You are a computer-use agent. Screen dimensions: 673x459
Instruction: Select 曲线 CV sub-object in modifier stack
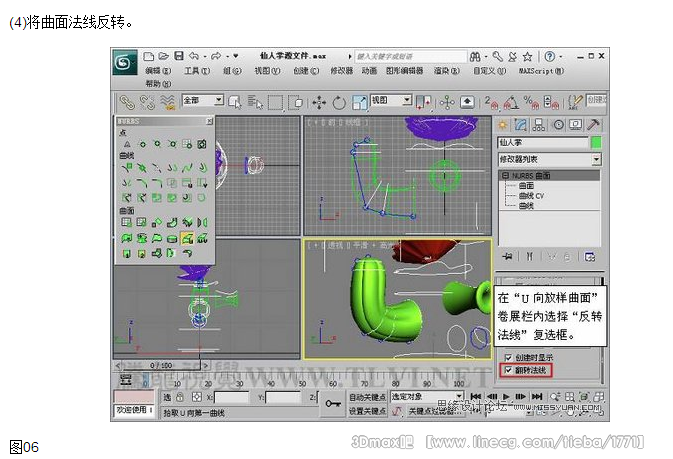[531, 195]
